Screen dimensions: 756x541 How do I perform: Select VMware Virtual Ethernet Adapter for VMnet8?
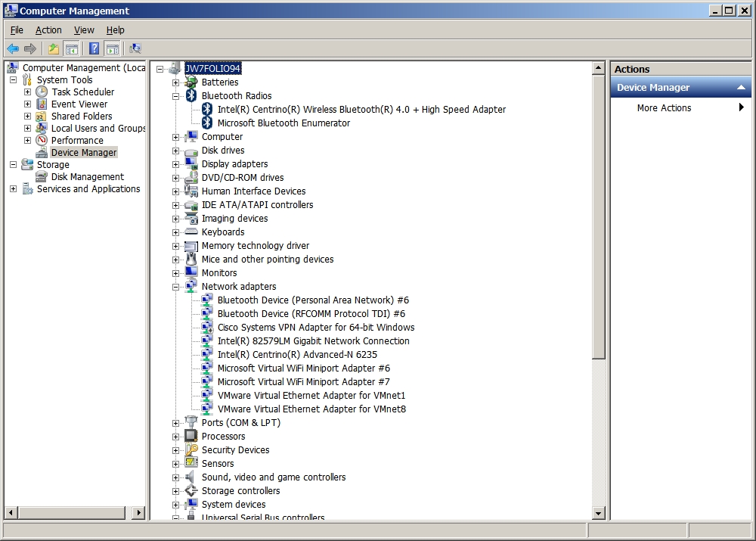(x=311, y=409)
